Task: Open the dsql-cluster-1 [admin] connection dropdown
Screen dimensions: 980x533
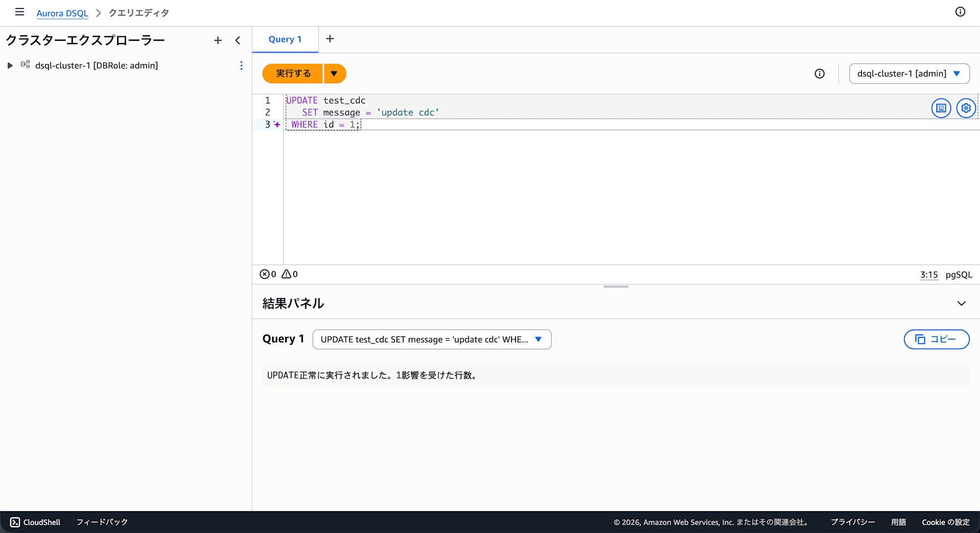Action: click(909, 74)
